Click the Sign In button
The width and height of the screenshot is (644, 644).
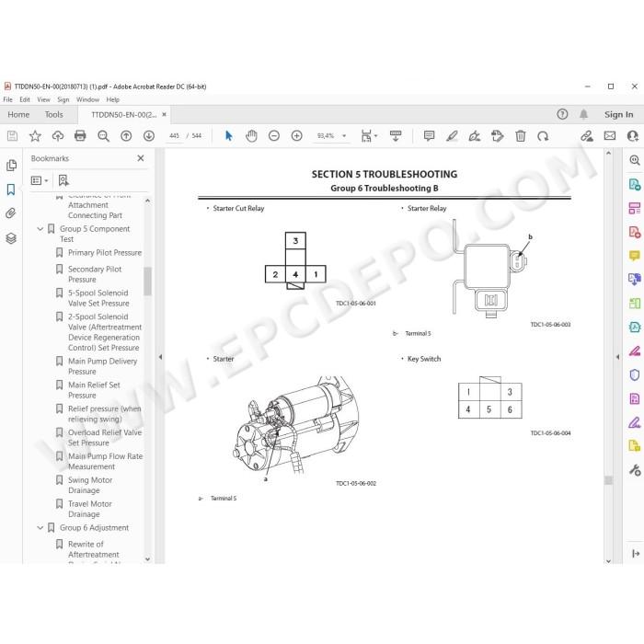(618, 115)
